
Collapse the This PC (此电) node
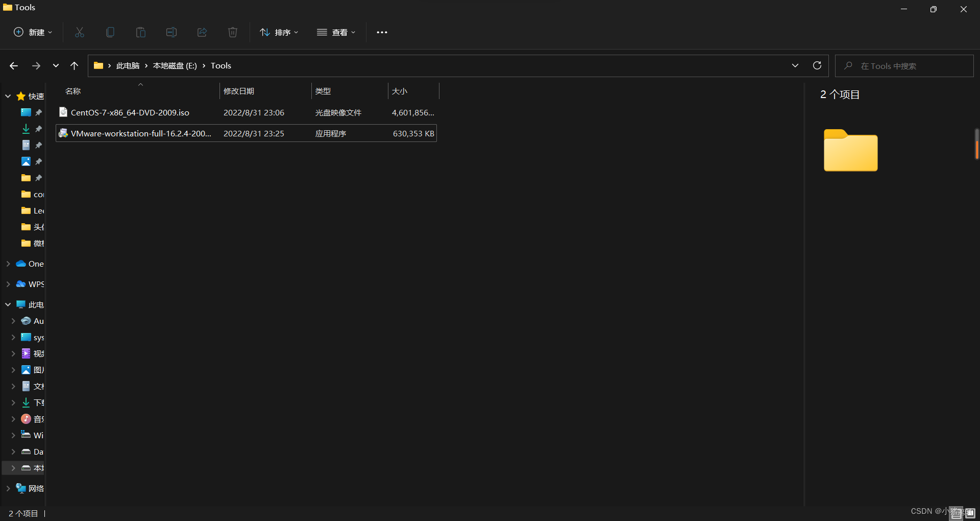click(x=8, y=304)
